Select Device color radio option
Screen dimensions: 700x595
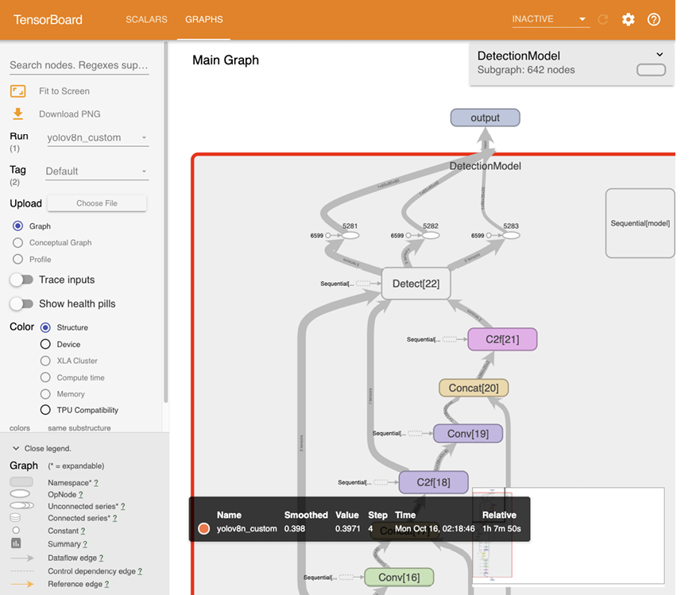(45, 344)
